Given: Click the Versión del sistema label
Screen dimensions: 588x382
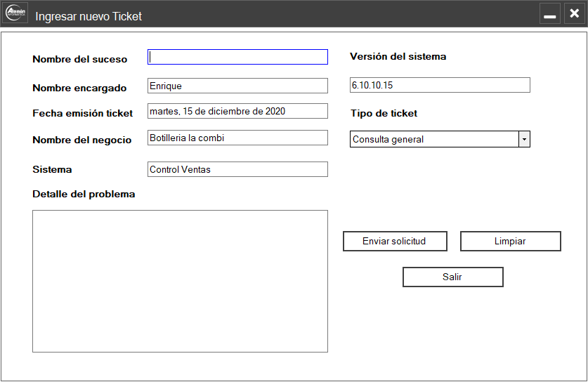Looking at the screenshot, I should click(x=398, y=56).
